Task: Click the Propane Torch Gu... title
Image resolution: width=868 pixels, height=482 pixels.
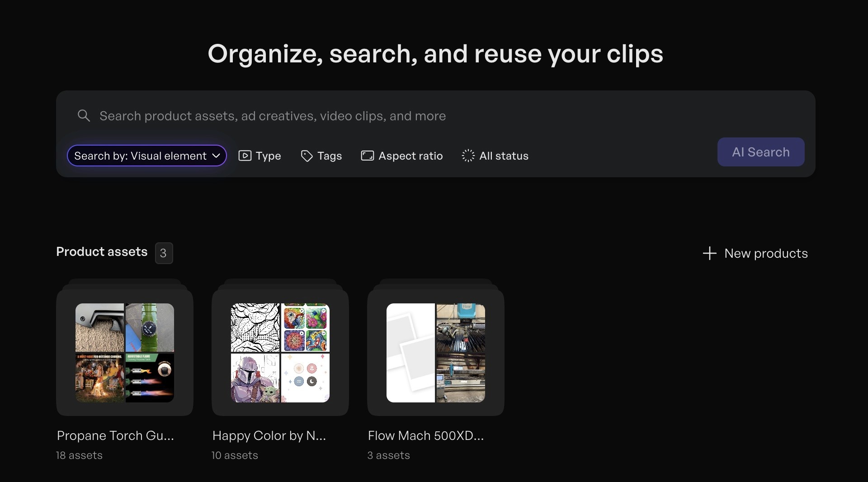Action: tap(115, 435)
